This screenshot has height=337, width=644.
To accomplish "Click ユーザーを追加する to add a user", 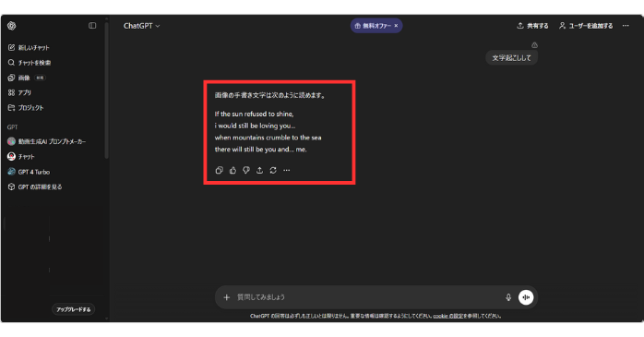I will pos(586,26).
